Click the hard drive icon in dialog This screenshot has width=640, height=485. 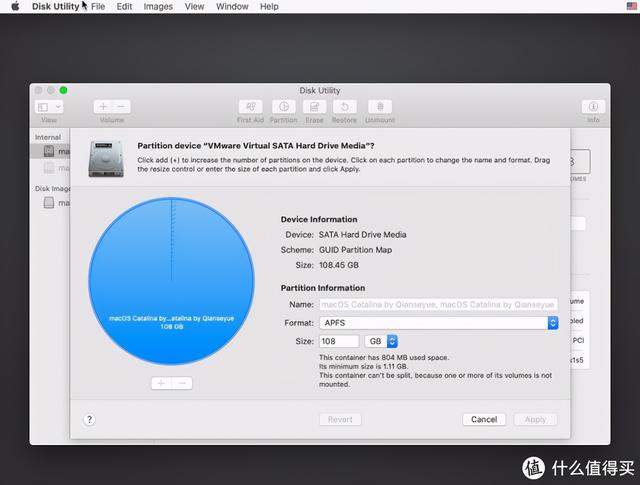click(106, 159)
